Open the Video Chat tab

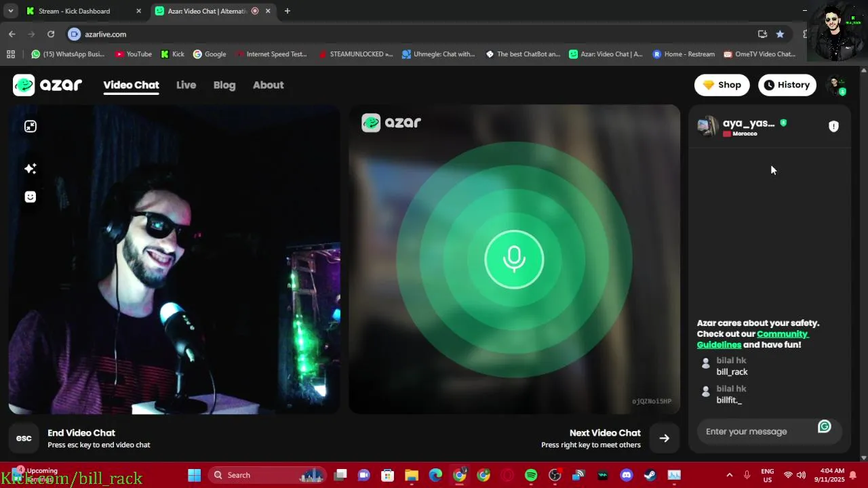(131, 85)
